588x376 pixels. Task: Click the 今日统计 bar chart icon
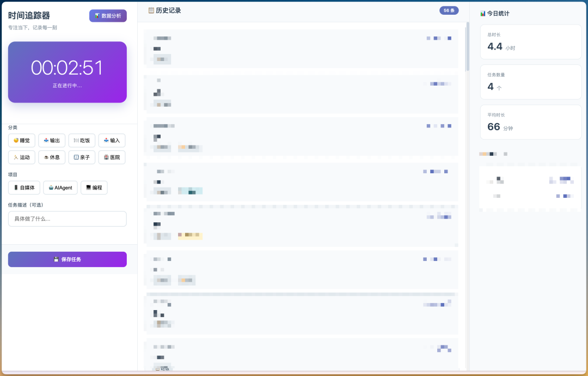click(x=482, y=14)
